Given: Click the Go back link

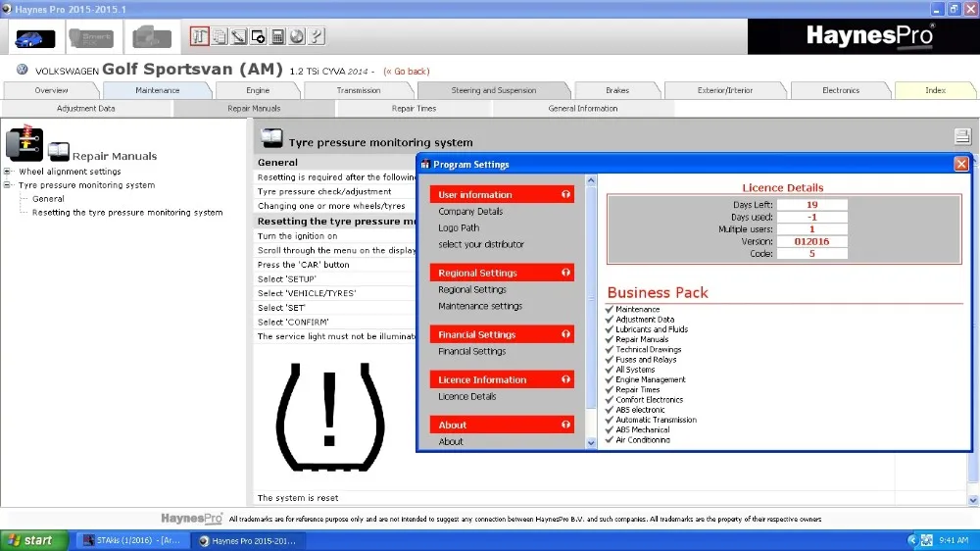Looking at the screenshot, I should tap(407, 72).
